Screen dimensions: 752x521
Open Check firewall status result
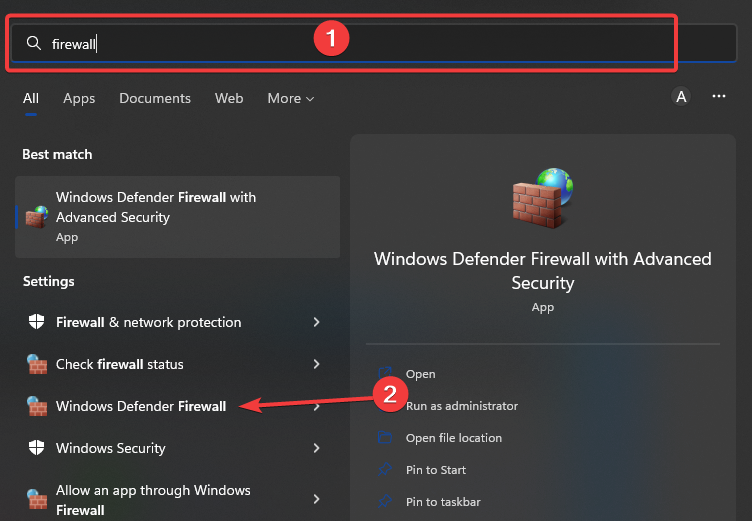pyautogui.click(x=177, y=364)
